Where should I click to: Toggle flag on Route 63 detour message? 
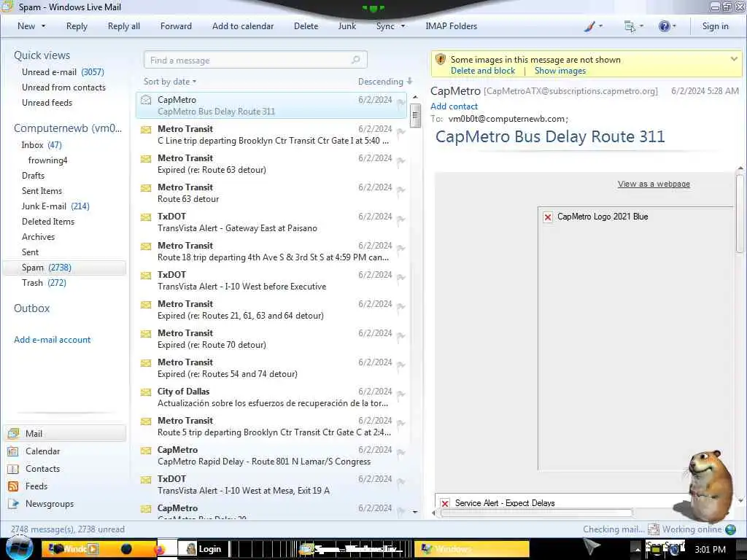point(400,190)
